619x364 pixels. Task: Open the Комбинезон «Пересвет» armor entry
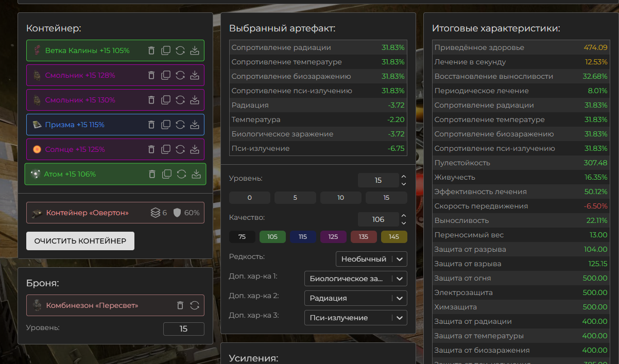115,305
